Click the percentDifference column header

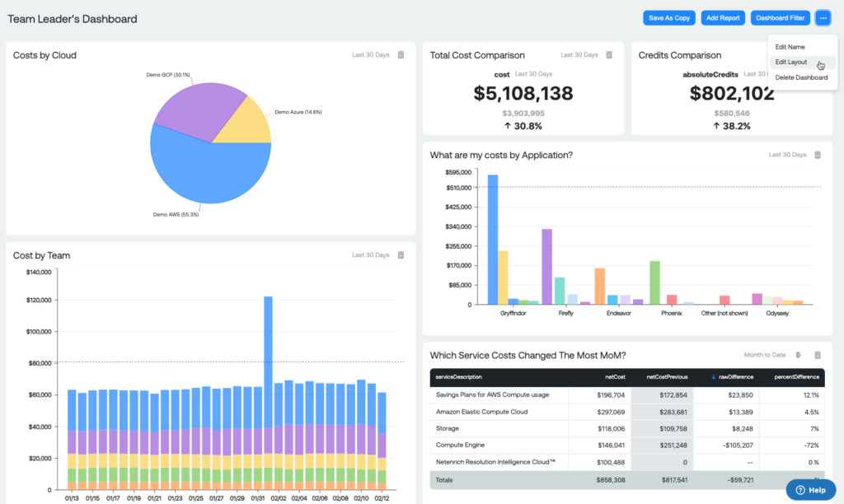[797, 377]
